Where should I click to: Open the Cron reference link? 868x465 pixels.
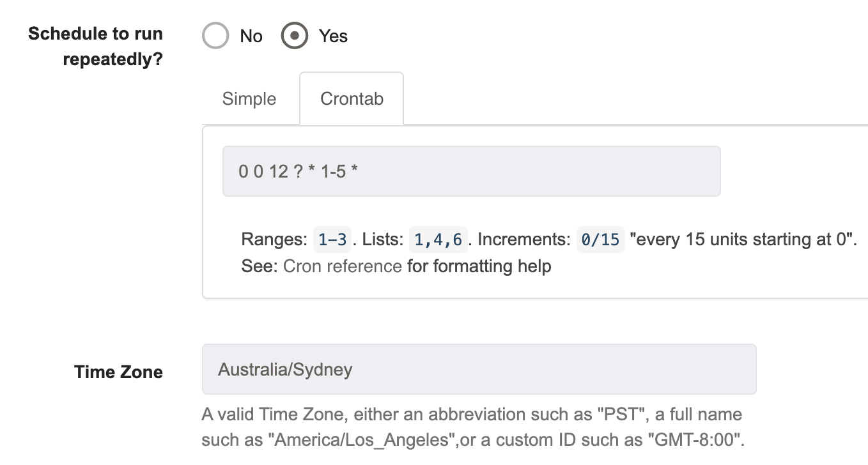pyautogui.click(x=343, y=266)
